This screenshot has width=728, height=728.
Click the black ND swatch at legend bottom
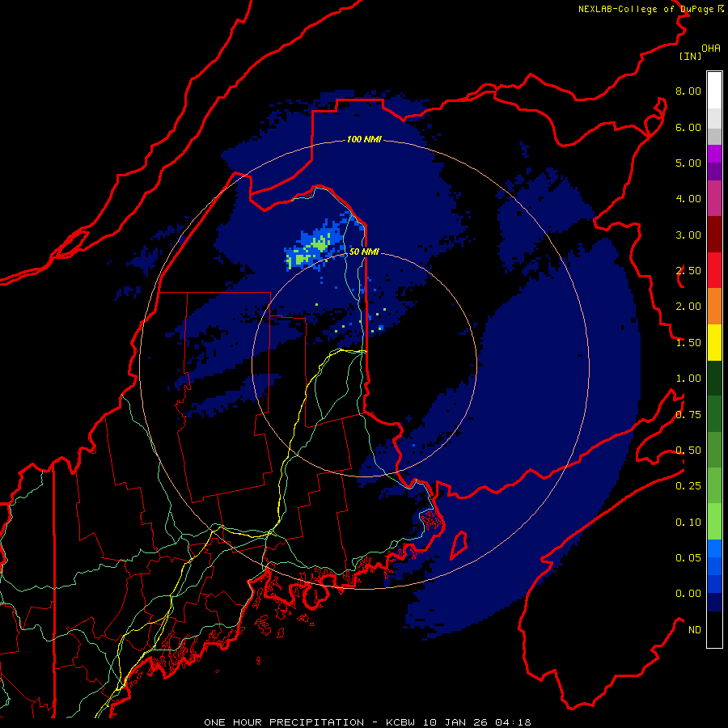tap(714, 629)
